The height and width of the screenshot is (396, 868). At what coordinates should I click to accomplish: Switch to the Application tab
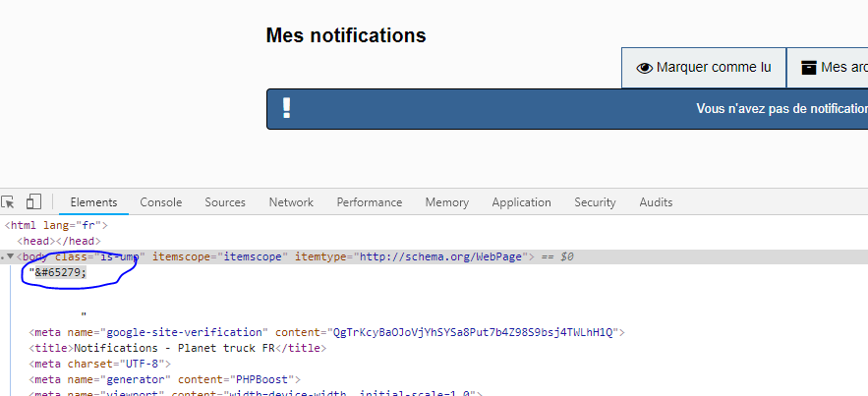521,202
